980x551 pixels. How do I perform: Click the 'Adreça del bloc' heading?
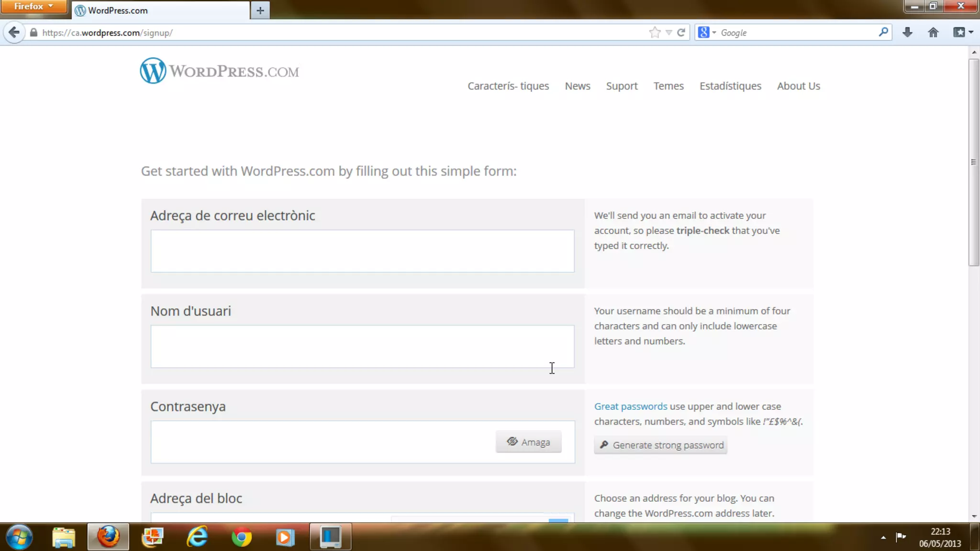pyautogui.click(x=196, y=498)
